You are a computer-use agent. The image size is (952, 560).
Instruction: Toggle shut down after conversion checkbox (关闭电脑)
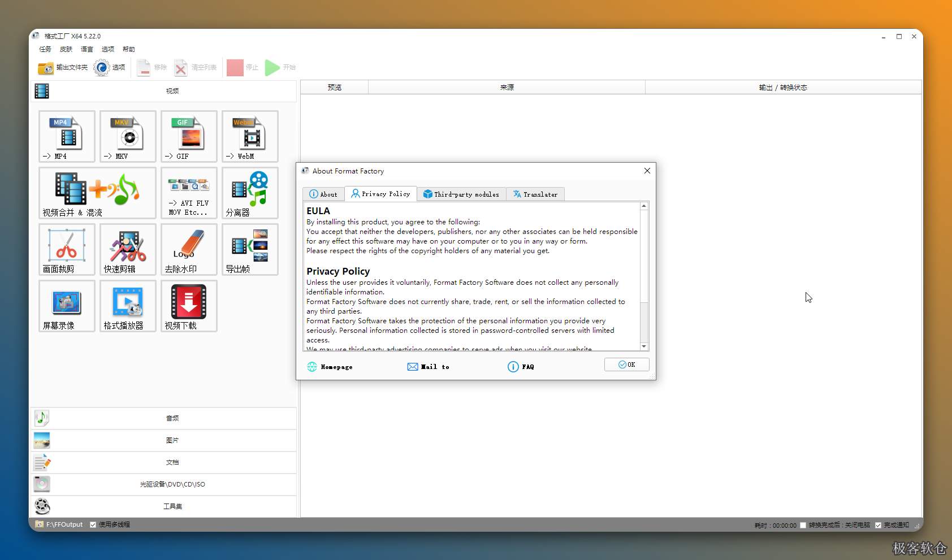click(803, 526)
